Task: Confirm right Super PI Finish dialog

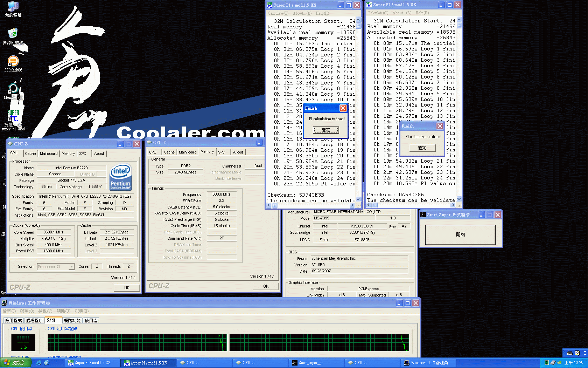Action: pyautogui.click(x=422, y=148)
